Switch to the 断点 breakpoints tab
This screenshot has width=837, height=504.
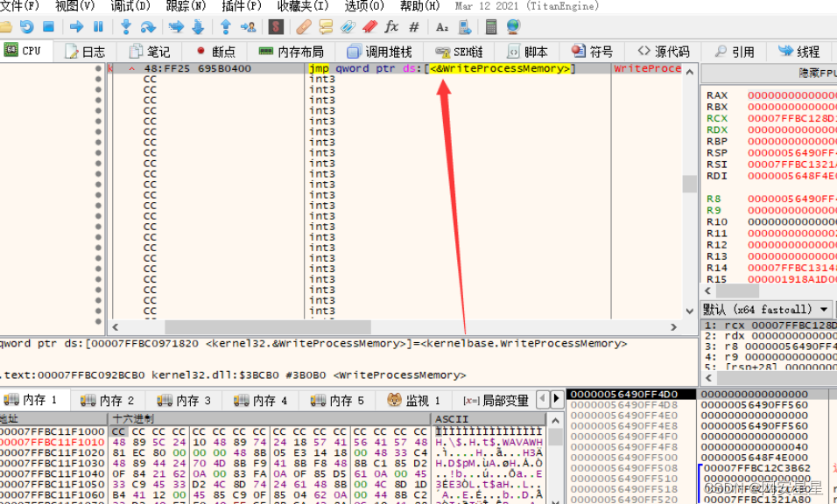click(x=217, y=51)
